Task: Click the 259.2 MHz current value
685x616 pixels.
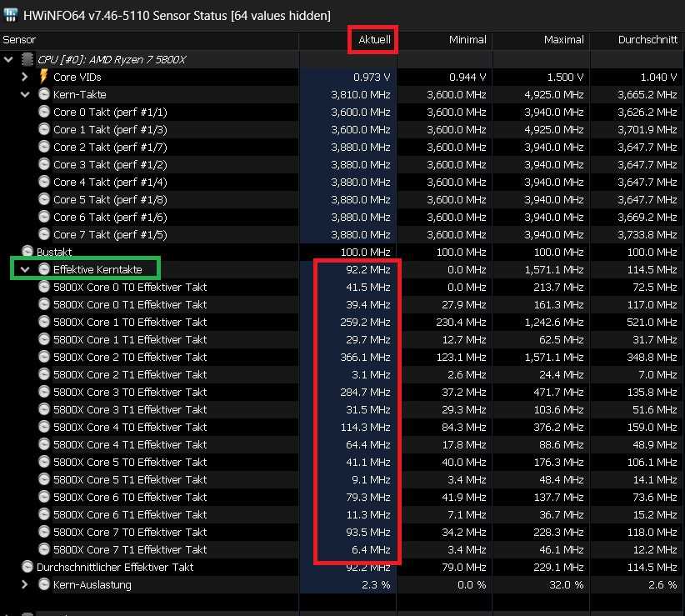Action: pyautogui.click(x=365, y=322)
